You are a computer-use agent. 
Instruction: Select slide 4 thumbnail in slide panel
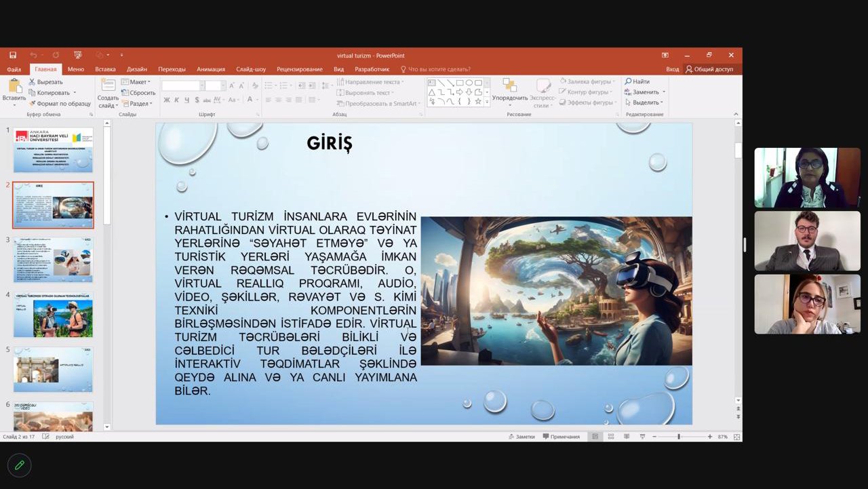click(x=53, y=315)
